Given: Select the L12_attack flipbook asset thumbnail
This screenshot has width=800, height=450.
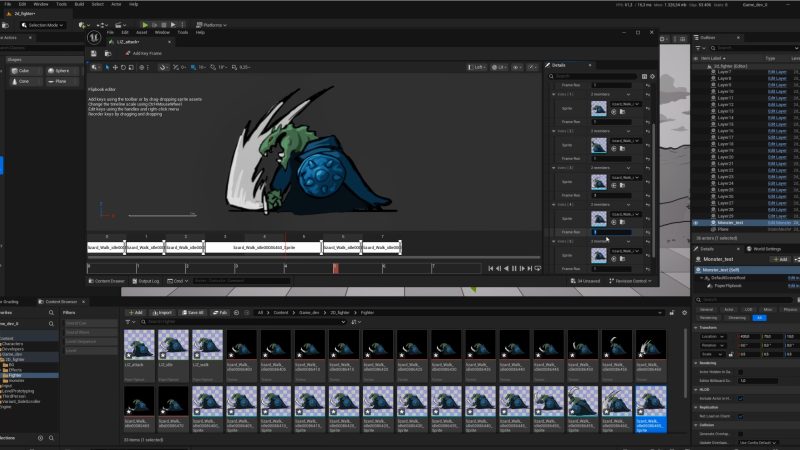Looking at the screenshot, I should coord(138,346).
